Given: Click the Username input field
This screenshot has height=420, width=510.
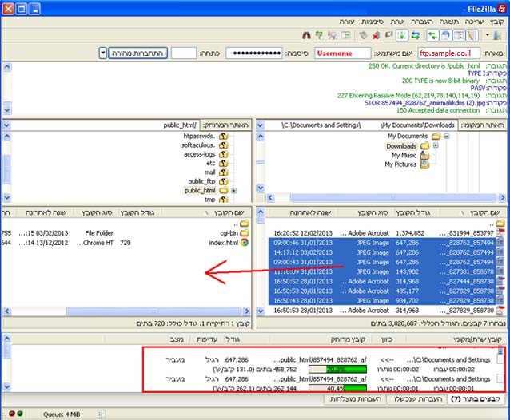Looking at the screenshot, I should pyautogui.click(x=342, y=53).
